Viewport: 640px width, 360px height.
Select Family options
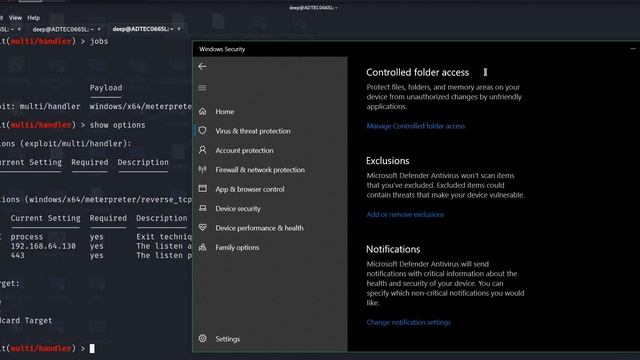(x=237, y=247)
